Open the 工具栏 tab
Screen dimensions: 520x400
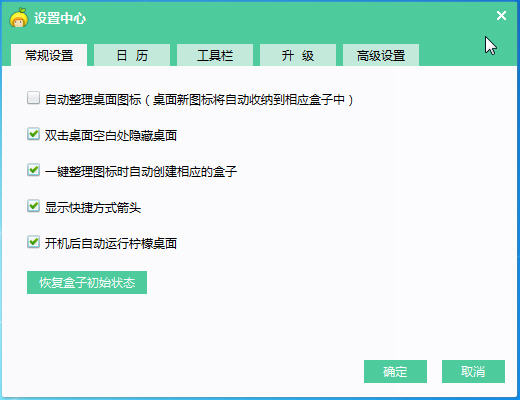[215, 55]
